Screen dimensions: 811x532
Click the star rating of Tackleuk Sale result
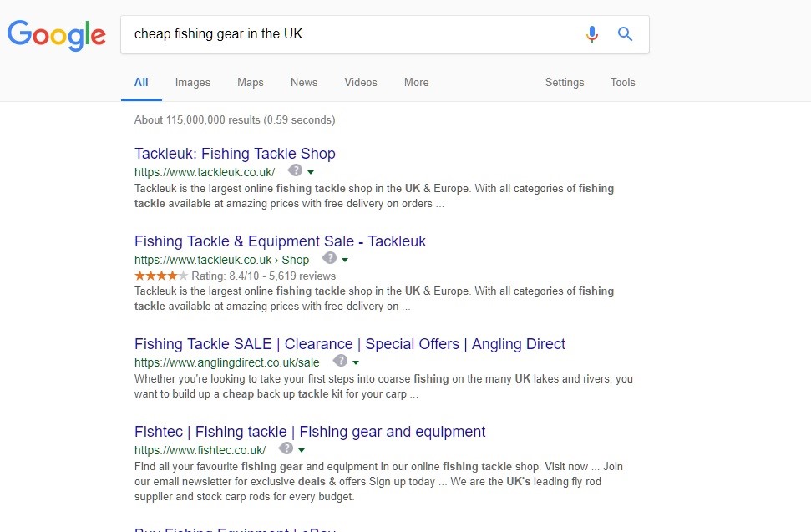(161, 276)
